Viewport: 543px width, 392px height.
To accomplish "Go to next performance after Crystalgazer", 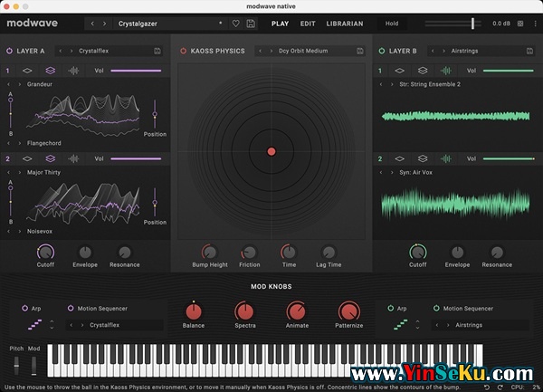I will click(x=104, y=24).
